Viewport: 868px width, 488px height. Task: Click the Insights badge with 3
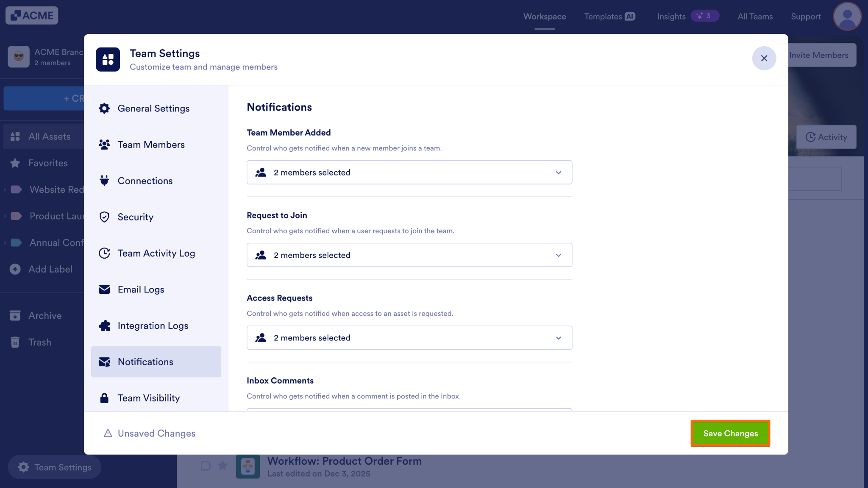tap(705, 16)
